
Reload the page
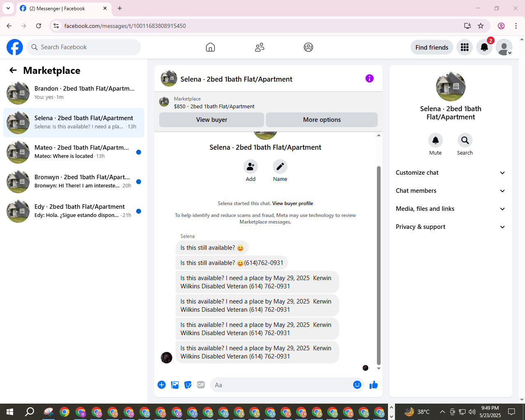pos(39,26)
